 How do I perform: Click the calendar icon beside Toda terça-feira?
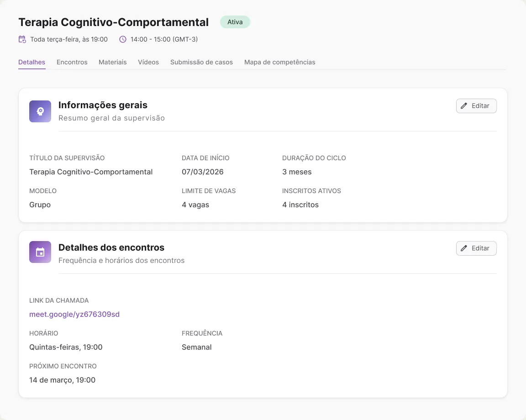(22, 39)
